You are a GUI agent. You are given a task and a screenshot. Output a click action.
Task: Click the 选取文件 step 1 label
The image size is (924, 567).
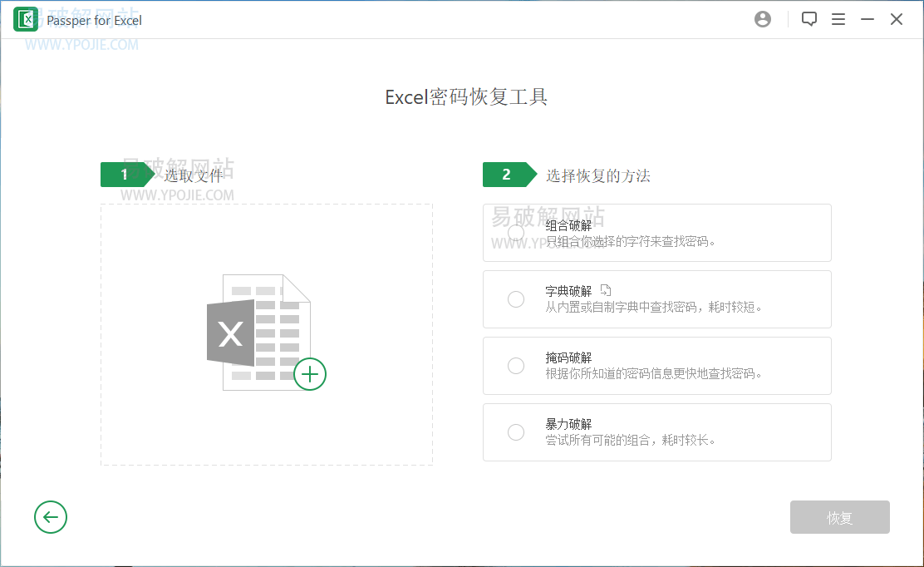click(192, 175)
